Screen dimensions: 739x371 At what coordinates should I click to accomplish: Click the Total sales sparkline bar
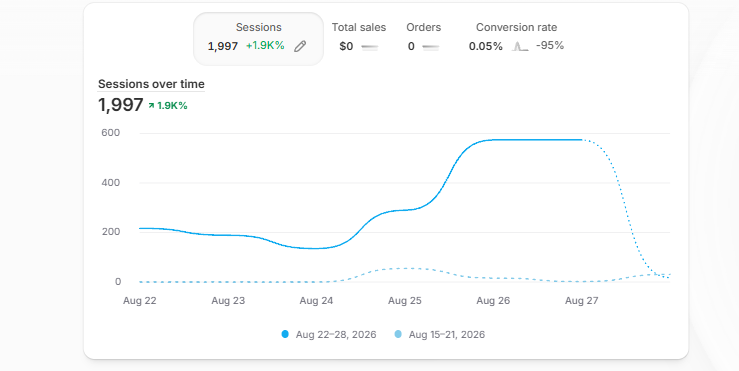[370, 47]
